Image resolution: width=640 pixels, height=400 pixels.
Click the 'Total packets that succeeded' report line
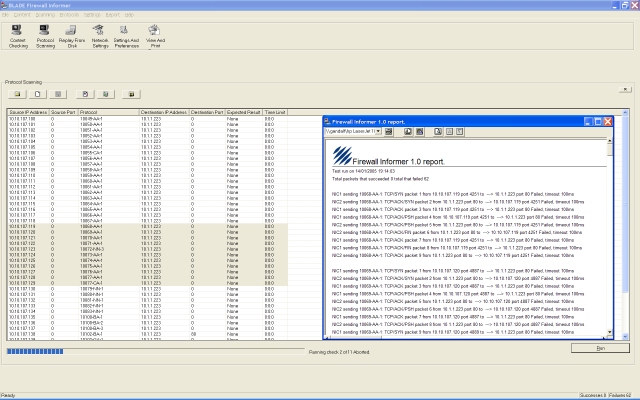click(x=380, y=179)
